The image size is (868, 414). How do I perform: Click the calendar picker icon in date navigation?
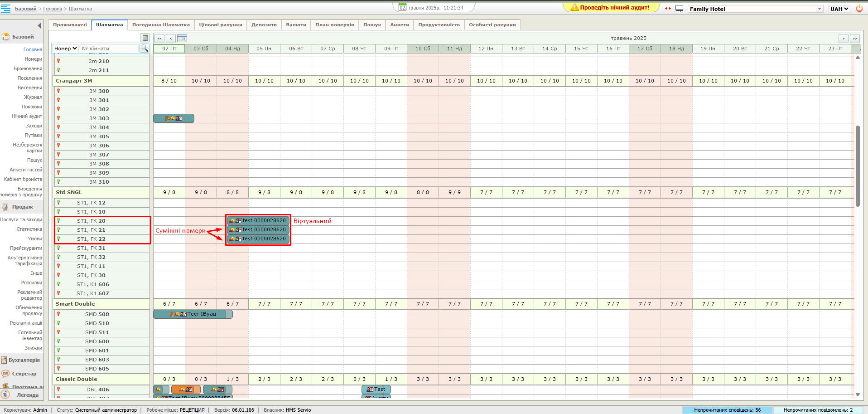click(182, 39)
